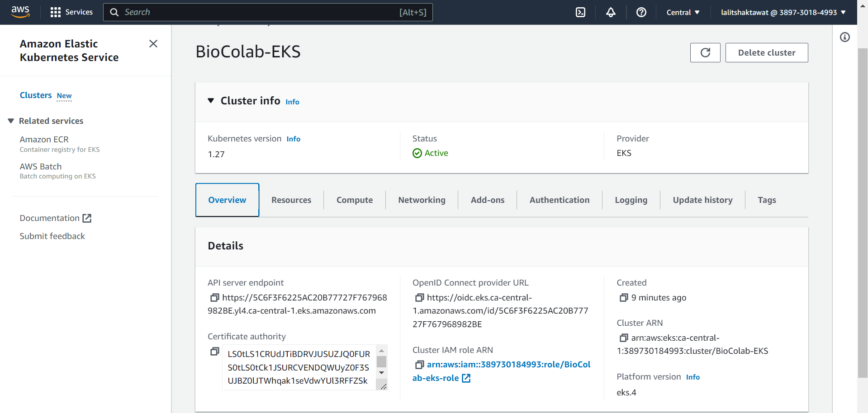Focus the top Search field
Viewport: 868px width, 413px height.
click(268, 12)
